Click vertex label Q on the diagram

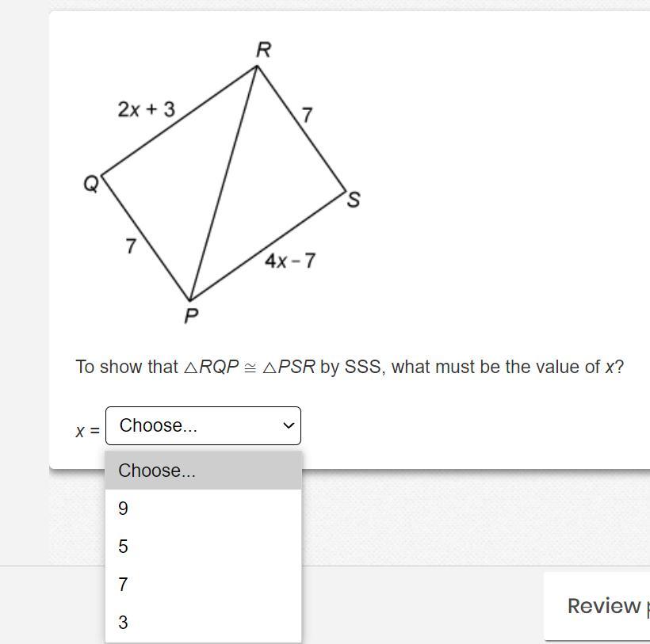coord(92,184)
